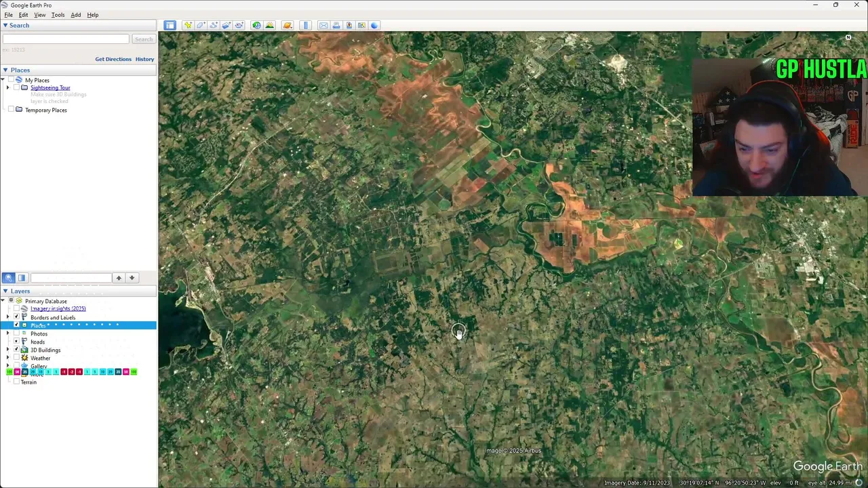Image resolution: width=868 pixels, height=488 pixels.
Task: Add an image overlay from toolbar
Action: point(226,25)
